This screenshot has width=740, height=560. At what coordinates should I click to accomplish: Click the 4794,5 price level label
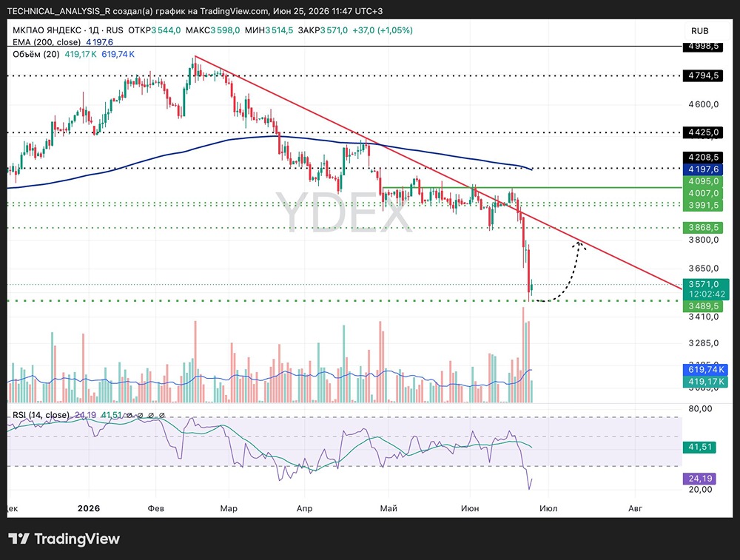click(x=703, y=75)
